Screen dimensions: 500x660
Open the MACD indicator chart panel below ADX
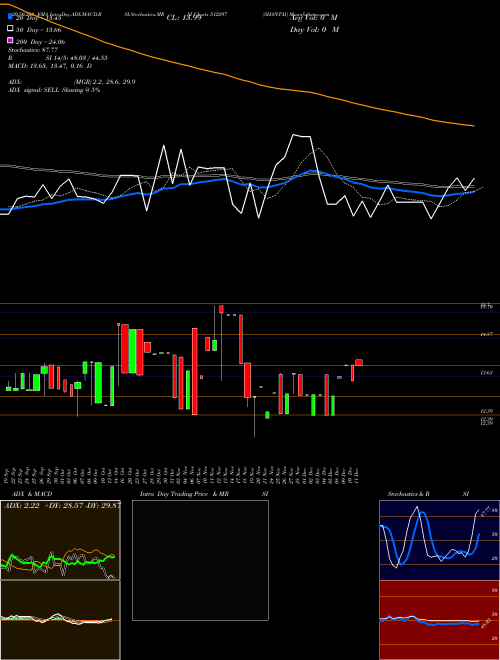coord(60,620)
